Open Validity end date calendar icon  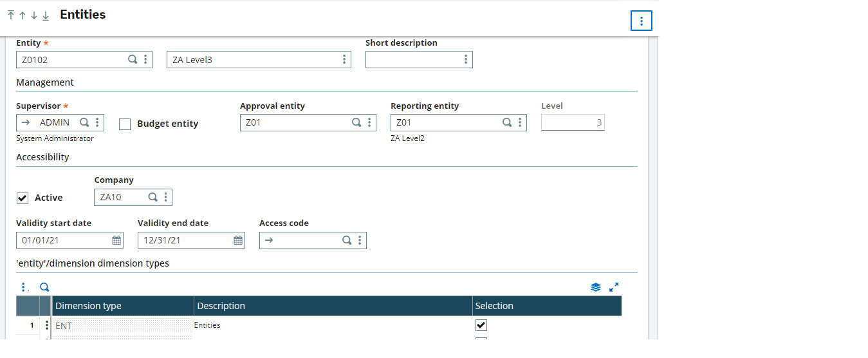tap(238, 240)
